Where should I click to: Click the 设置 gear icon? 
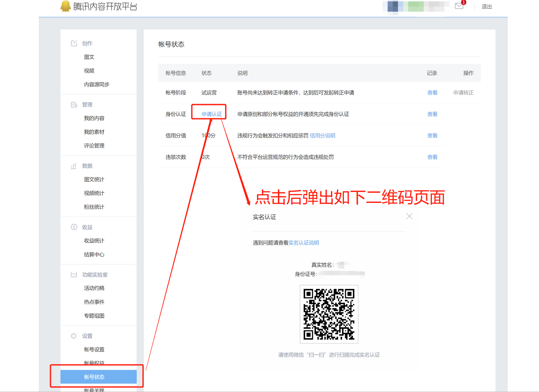tap(74, 336)
